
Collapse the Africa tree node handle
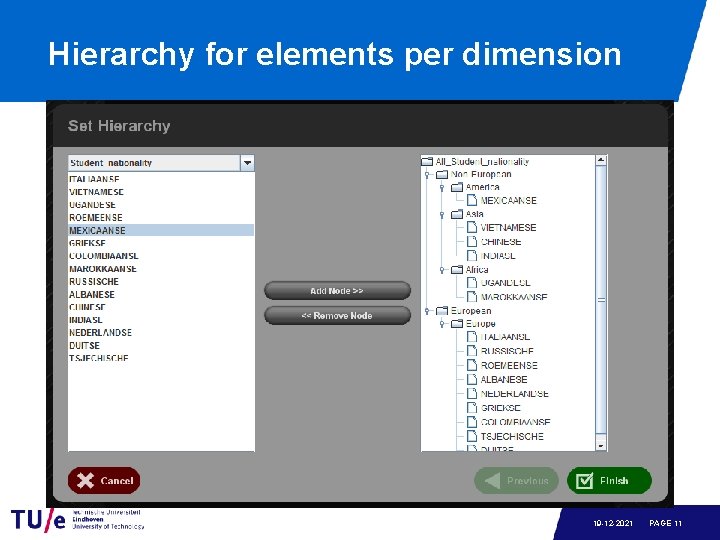[442, 270]
